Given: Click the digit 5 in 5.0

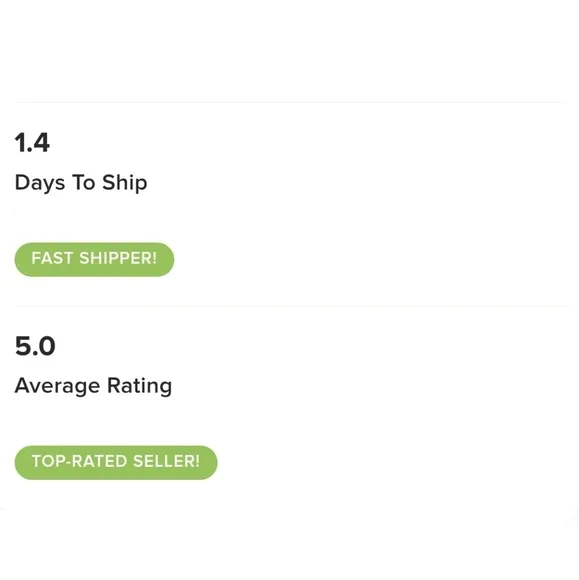Looking at the screenshot, I should pyautogui.click(x=22, y=346).
